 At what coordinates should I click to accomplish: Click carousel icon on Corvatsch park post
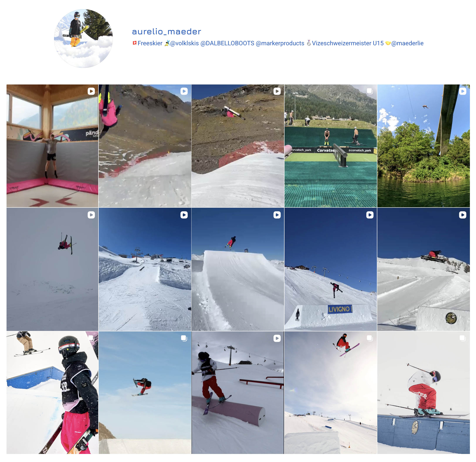370,91
